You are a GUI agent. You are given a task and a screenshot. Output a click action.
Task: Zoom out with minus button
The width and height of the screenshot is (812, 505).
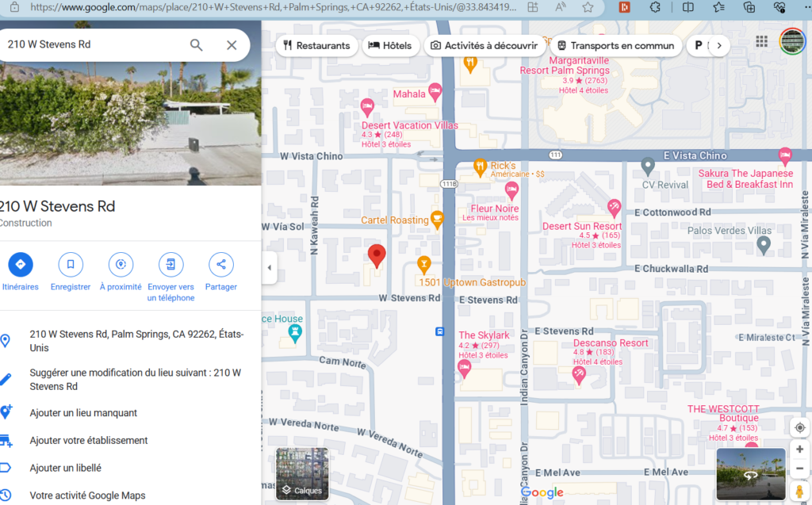(799, 469)
